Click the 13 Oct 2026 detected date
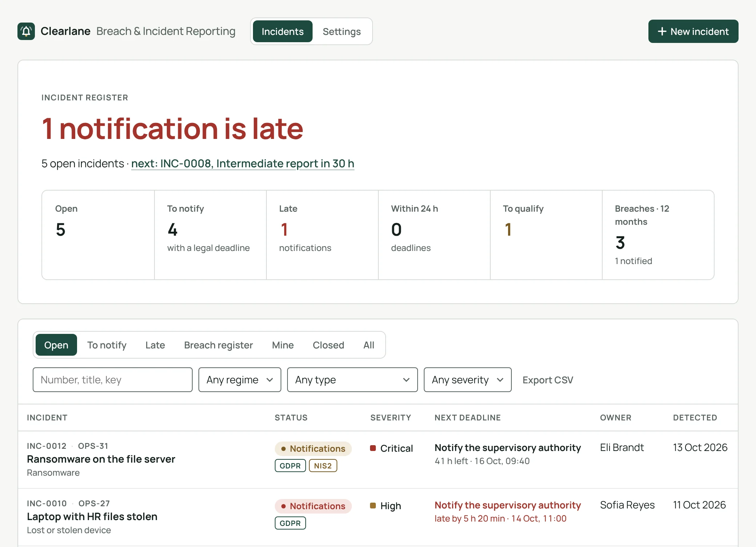756x547 pixels. [x=700, y=447]
